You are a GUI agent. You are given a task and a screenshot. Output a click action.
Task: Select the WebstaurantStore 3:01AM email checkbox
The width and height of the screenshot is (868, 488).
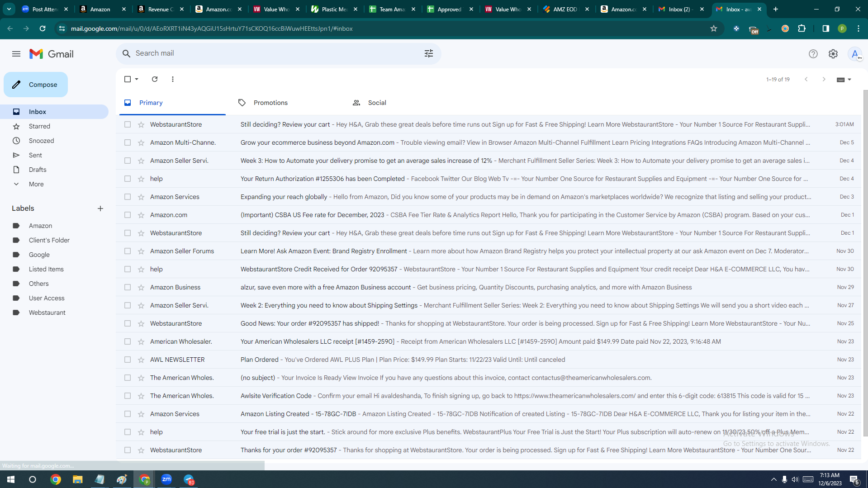[x=128, y=124]
